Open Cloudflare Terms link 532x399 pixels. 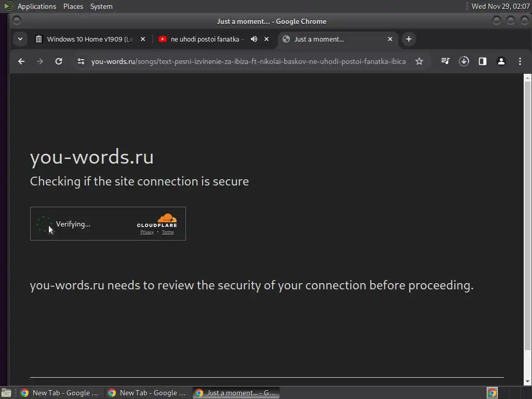(168, 232)
